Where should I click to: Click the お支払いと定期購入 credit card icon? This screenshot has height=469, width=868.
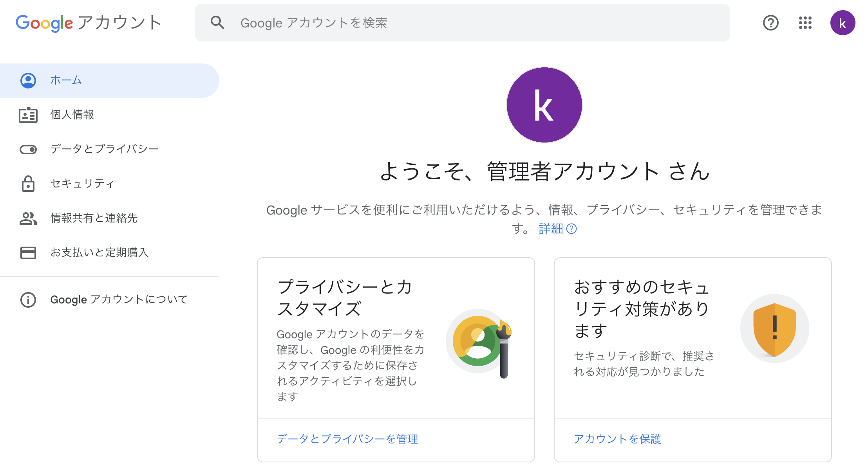28,253
